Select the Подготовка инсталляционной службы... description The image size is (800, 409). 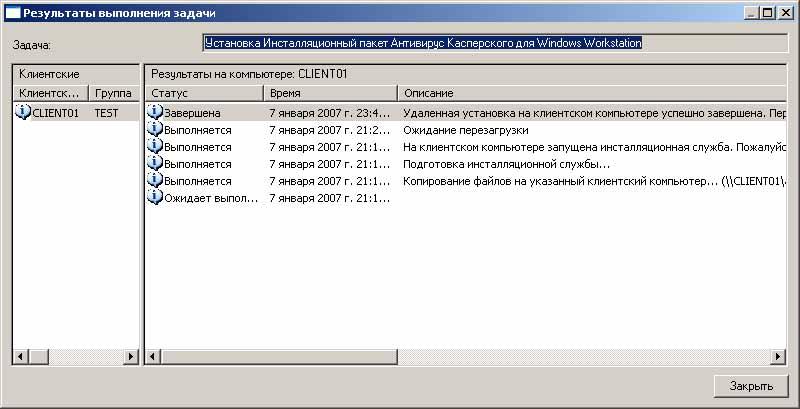point(507,164)
